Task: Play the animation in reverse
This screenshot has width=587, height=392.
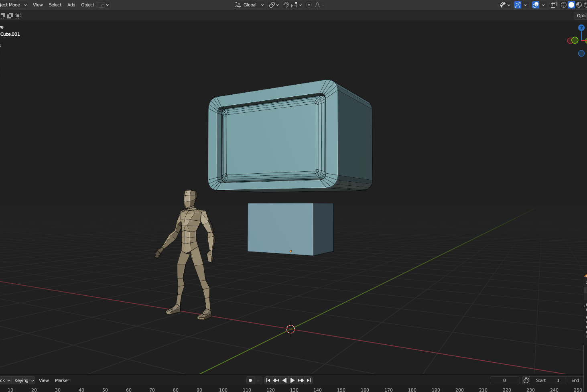Action: [284, 380]
